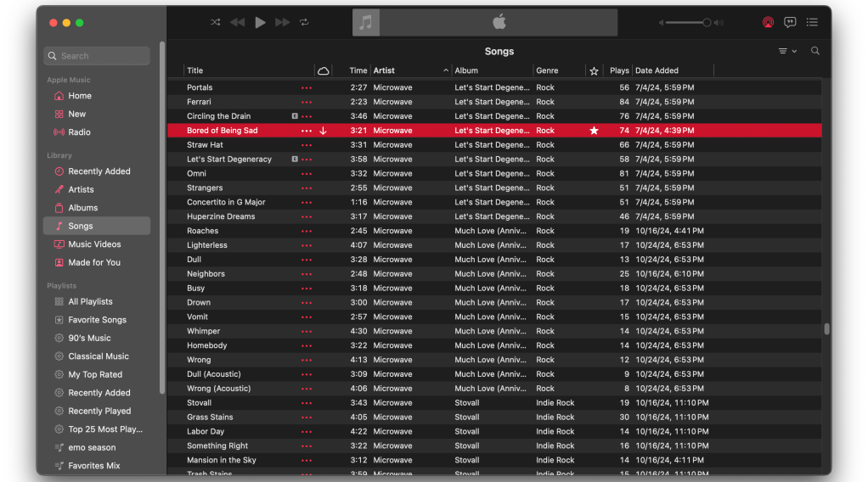
Task: Click the search magnifier in Songs header
Action: [x=815, y=51]
